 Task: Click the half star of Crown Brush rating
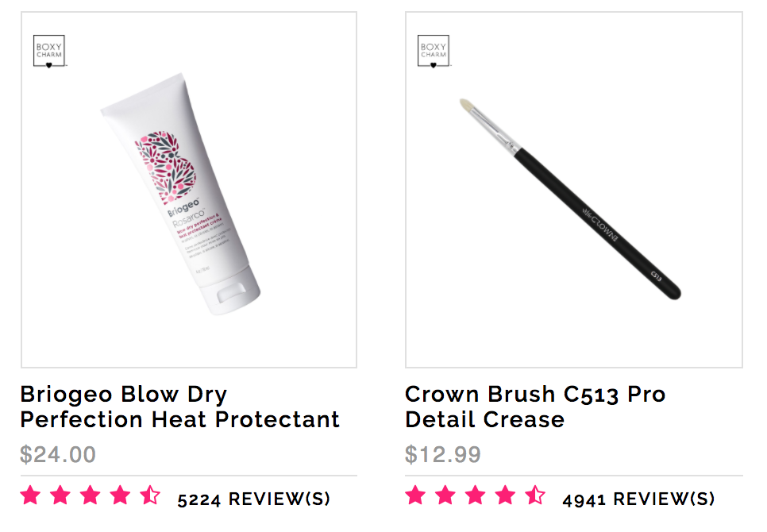535,495
